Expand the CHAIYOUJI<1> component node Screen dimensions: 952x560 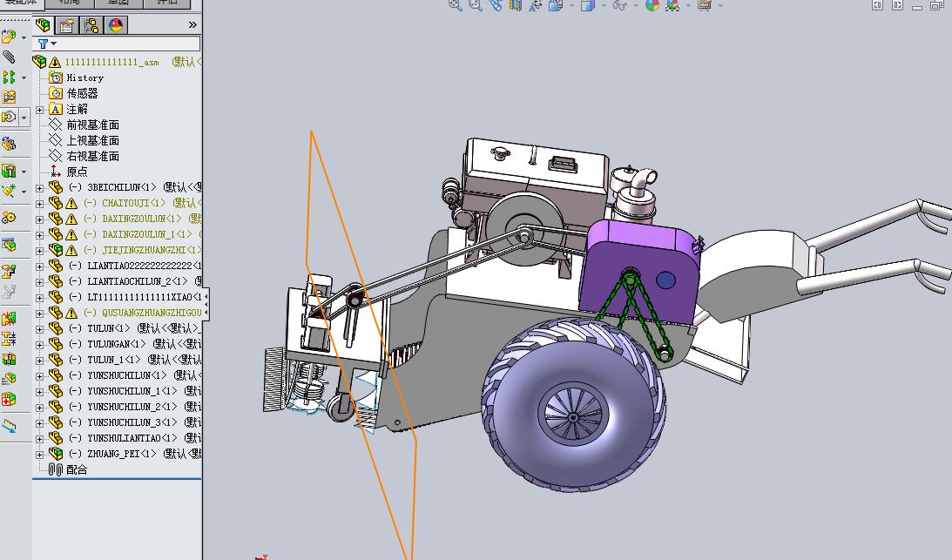[x=40, y=204]
